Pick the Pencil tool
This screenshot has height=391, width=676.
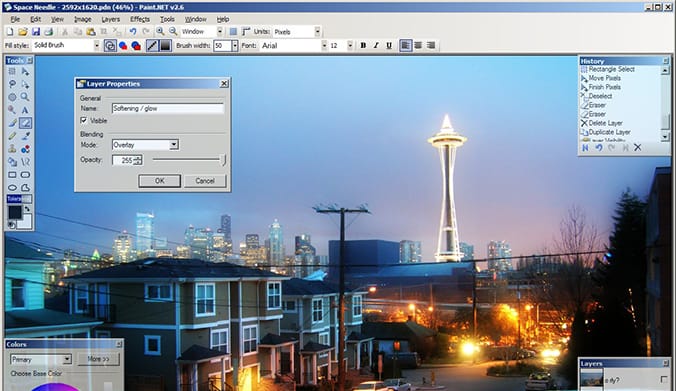(12, 136)
